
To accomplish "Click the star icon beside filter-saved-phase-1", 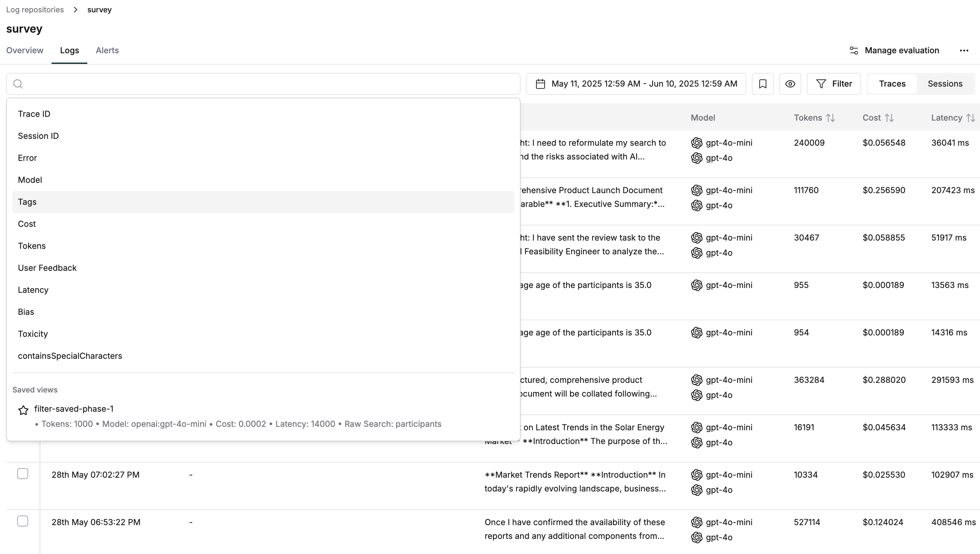I will [23, 410].
